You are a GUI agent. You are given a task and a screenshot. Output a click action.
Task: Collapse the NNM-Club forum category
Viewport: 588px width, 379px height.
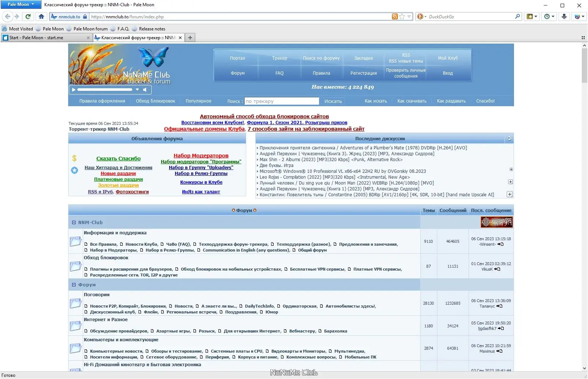74,223
